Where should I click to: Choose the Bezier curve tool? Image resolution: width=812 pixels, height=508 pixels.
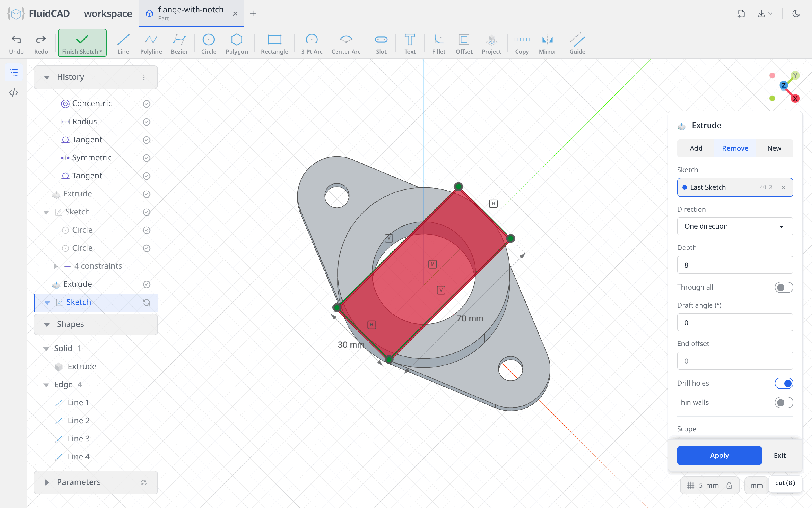pos(179,43)
